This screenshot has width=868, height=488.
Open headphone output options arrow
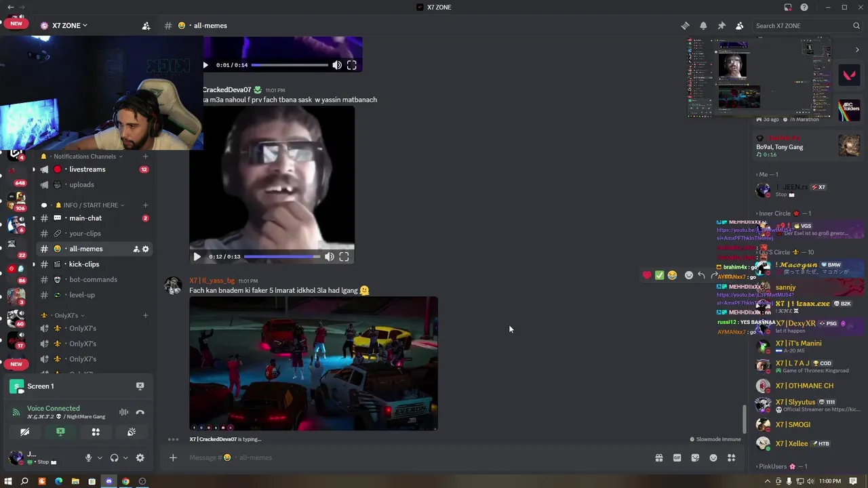point(125,458)
